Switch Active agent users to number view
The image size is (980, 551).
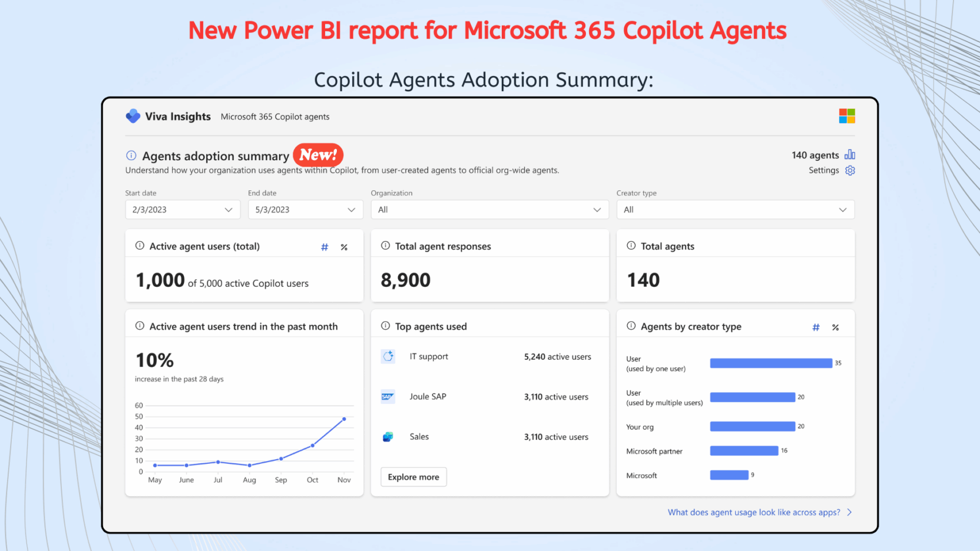[x=325, y=247]
